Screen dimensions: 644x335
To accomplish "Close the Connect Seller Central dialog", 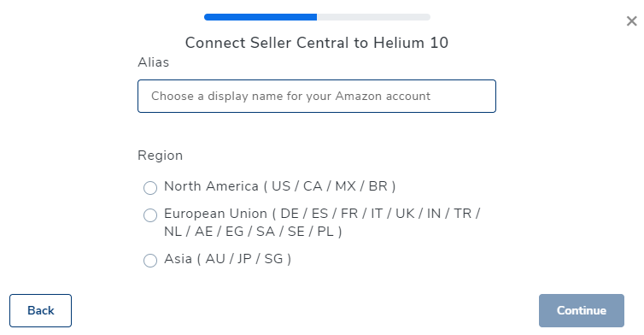I will pyautogui.click(x=631, y=21).
